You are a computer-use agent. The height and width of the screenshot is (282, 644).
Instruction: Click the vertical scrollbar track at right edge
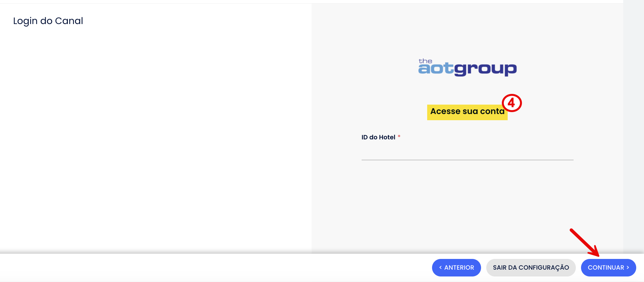coord(633,130)
